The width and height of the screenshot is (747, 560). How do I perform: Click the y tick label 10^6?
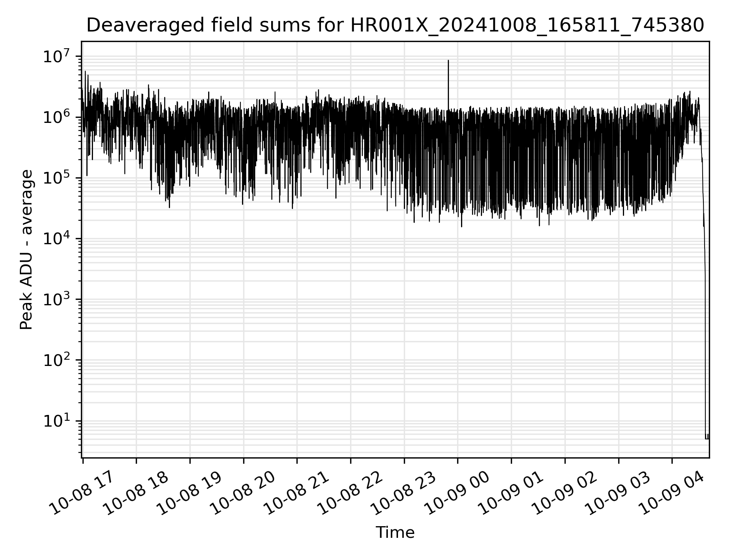click(57, 116)
